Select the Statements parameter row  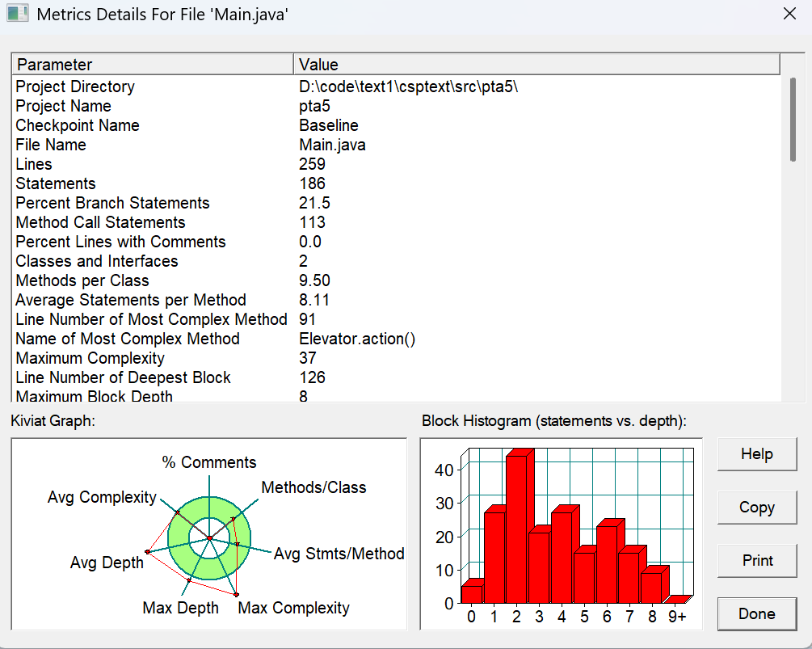(x=396, y=183)
